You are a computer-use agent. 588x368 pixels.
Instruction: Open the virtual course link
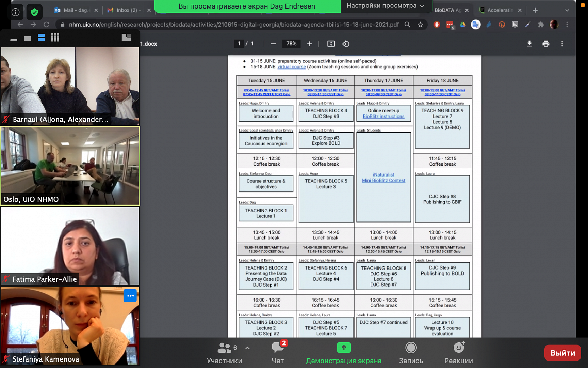291,67
